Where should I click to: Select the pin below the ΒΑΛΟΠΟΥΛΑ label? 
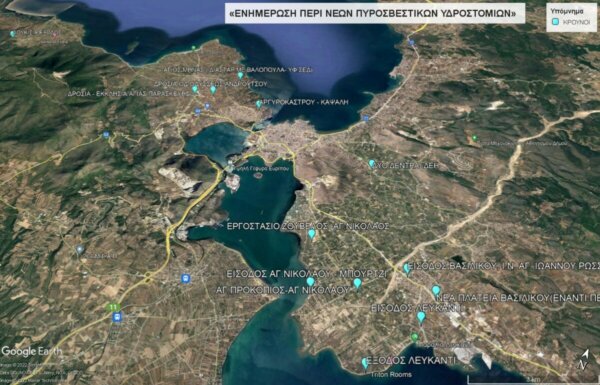pos(240,75)
